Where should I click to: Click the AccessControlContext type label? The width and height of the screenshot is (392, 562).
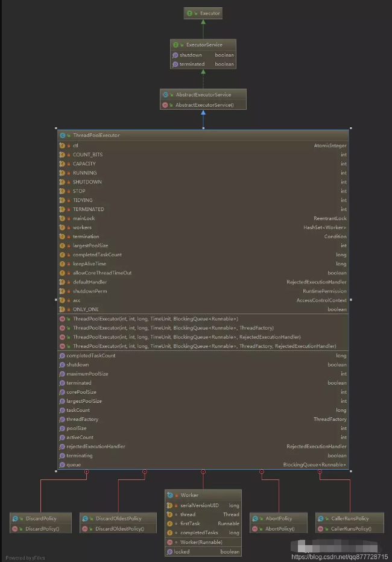click(x=321, y=300)
